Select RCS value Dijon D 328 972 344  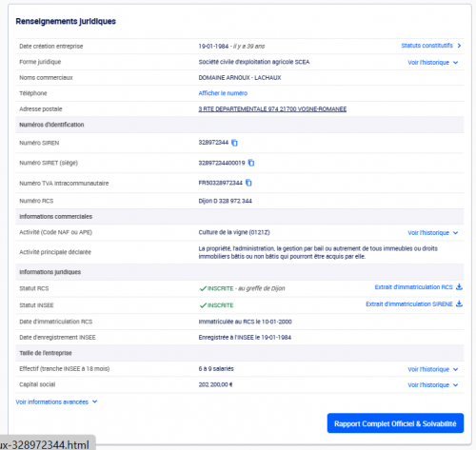coord(226,201)
